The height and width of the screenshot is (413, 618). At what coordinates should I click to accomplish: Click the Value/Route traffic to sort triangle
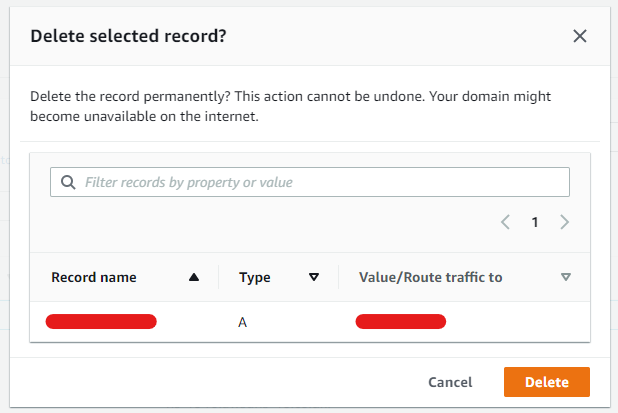566,277
